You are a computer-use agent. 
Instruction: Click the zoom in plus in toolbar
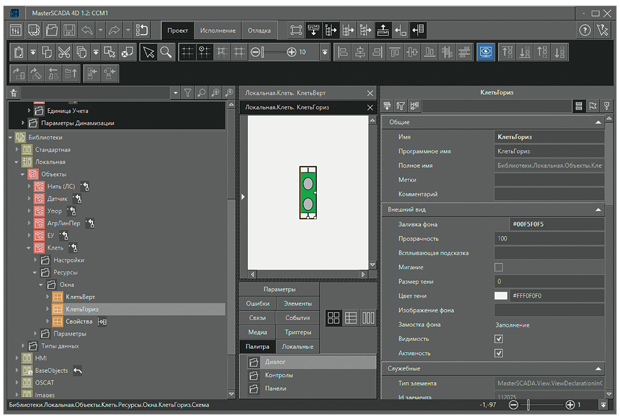291,52
